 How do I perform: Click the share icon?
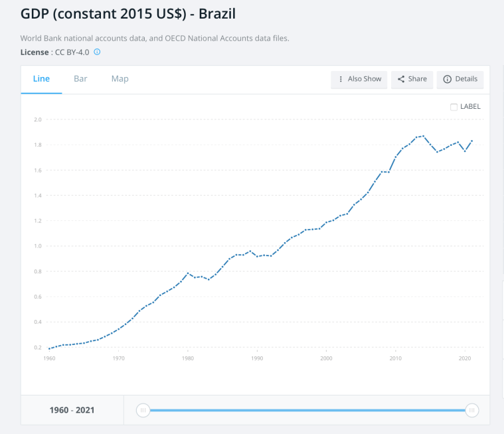[x=401, y=79]
